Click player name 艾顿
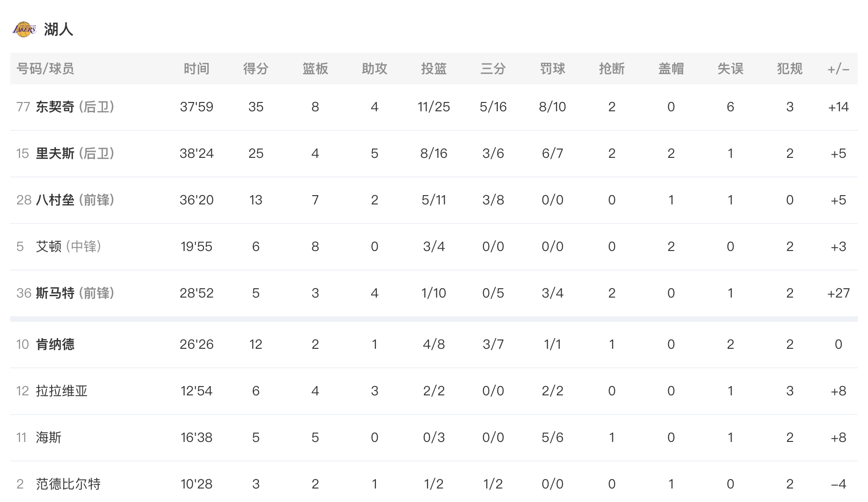 point(48,247)
